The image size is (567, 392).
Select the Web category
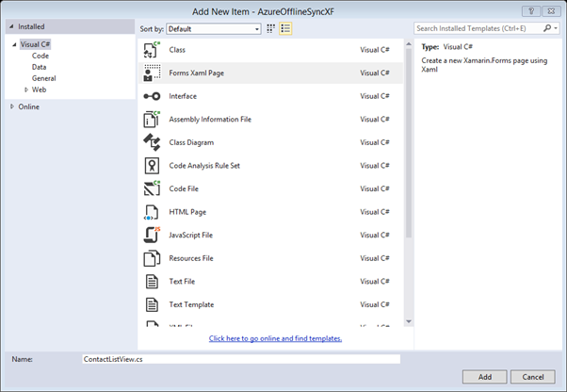(39, 90)
